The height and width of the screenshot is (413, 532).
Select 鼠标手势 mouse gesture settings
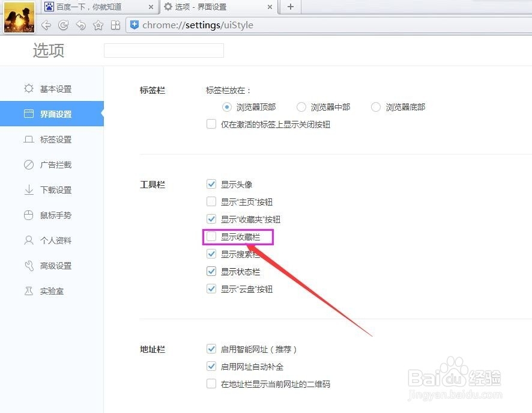click(57, 215)
